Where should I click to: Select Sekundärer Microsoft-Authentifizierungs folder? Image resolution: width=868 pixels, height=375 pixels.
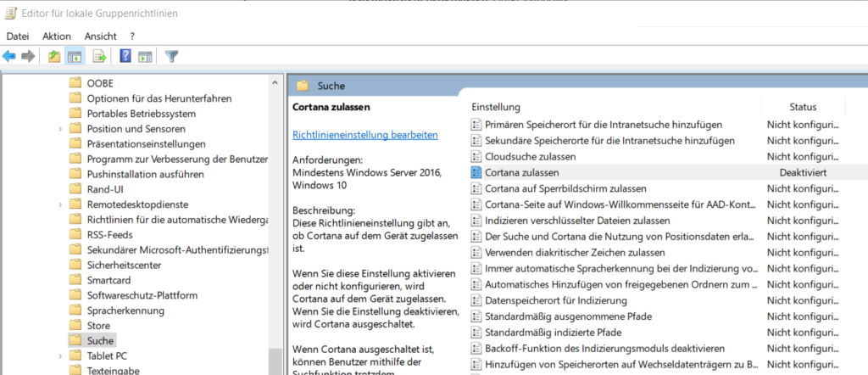(177, 249)
